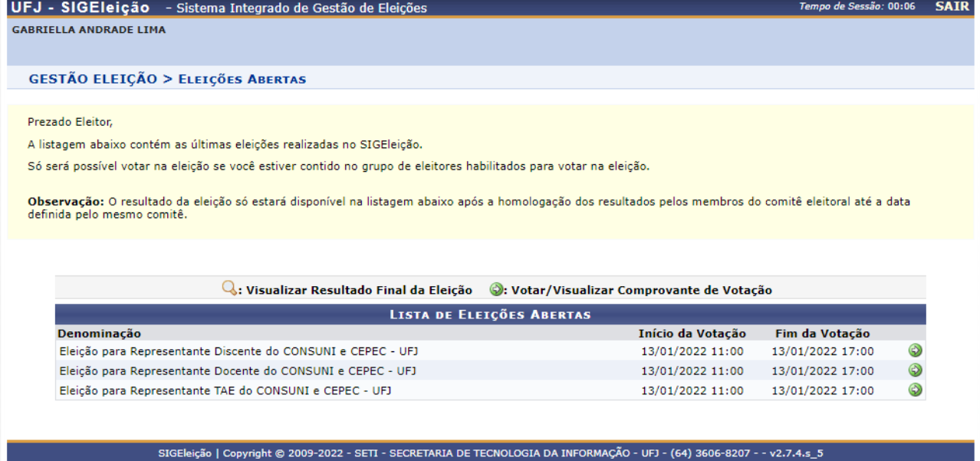Click the start time of the Discente election

tap(692, 351)
